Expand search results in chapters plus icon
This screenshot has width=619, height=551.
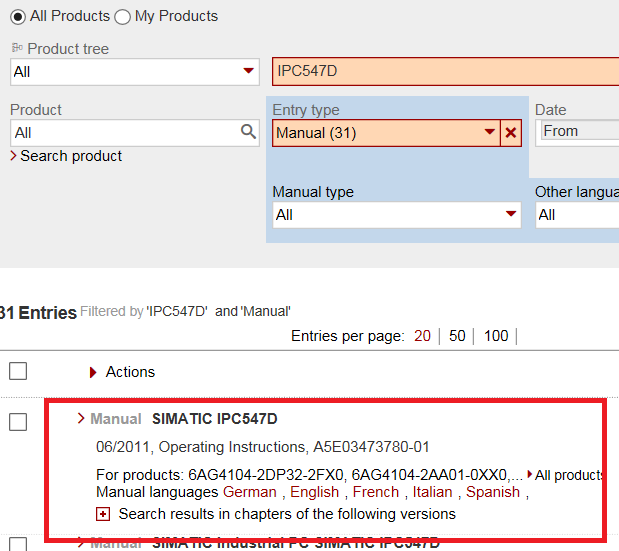click(103, 514)
